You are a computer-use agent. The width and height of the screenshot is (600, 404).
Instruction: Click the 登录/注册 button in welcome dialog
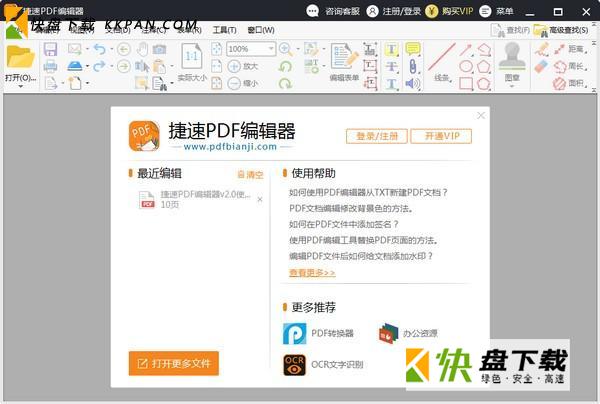[377, 136]
